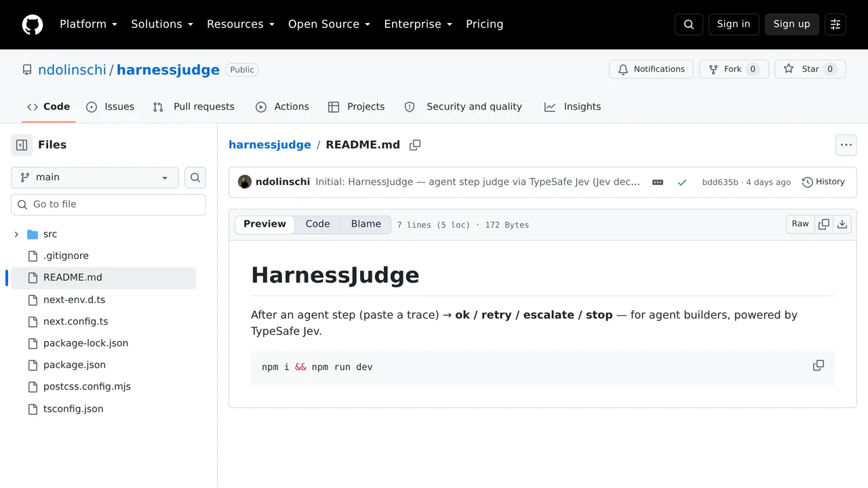Open next.config.ts file

(x=75, y=321)
